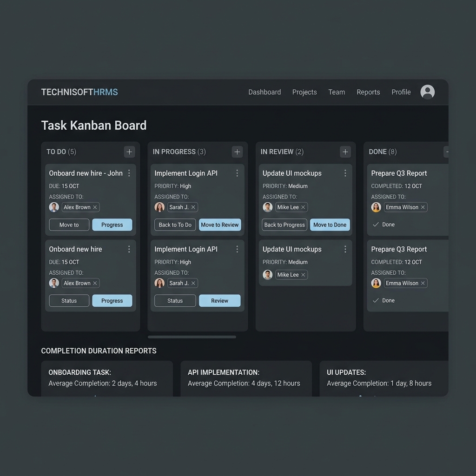Click Sarah J. avatar on card with Review button
Viewport: 476px width, 476px height.
(x=159, y=283)
